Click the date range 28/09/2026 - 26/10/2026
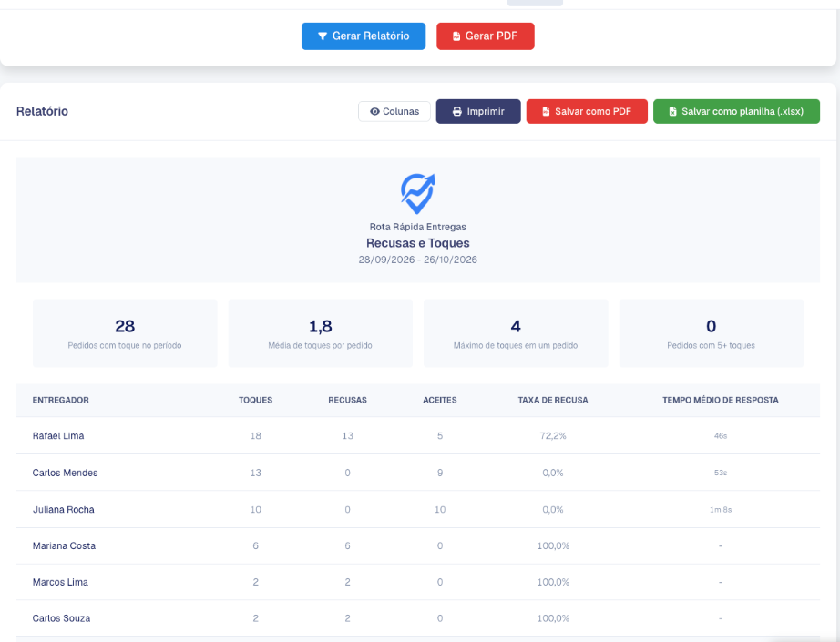Viewport: 840px width, 642px height. coord(418,260)
